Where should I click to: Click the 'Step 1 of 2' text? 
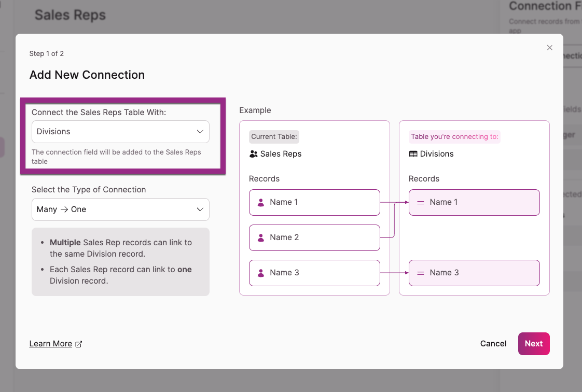coord(46,53)
